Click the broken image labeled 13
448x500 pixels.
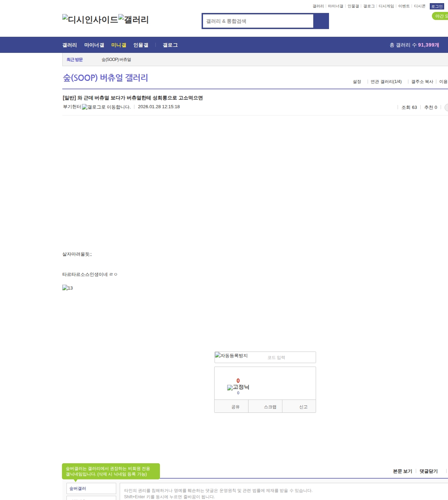(x=68, y=288)
